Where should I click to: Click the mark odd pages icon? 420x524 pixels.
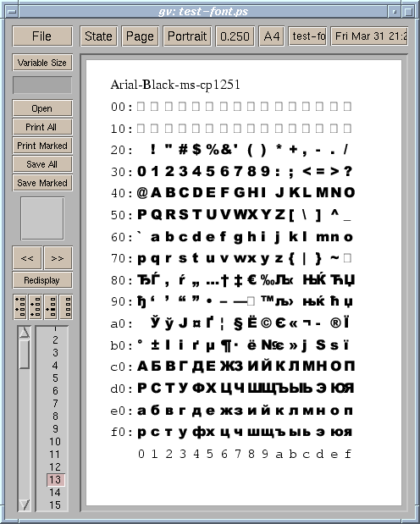click(20, 306)
